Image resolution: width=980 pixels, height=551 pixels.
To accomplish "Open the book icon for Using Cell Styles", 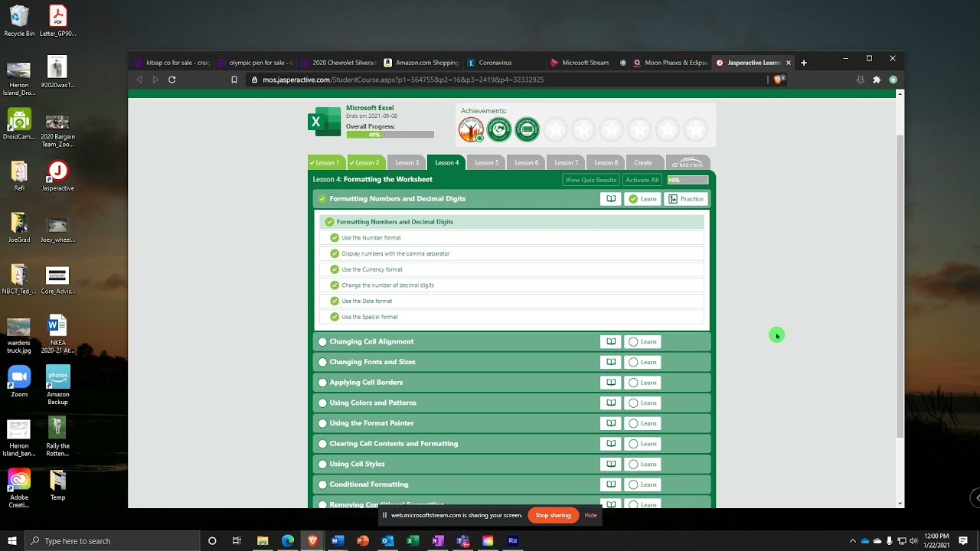I will click(x=611, y=464).
